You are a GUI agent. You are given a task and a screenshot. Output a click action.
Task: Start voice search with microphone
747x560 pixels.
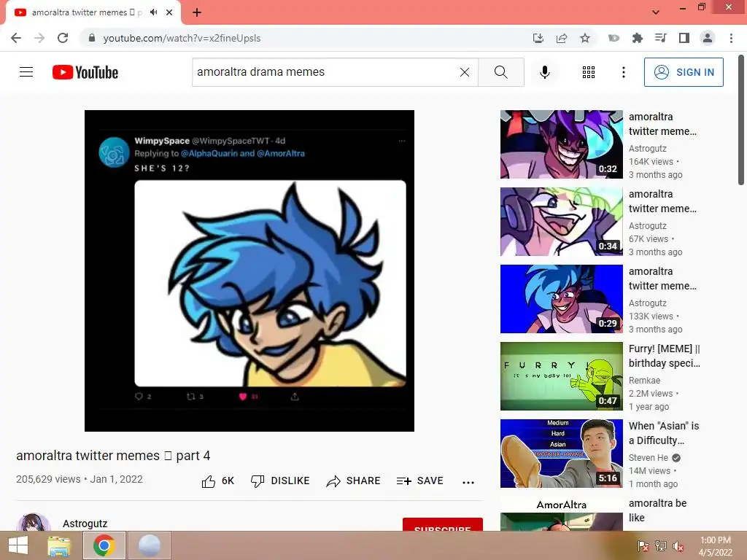pyautogui.click(x=544, y=72)
